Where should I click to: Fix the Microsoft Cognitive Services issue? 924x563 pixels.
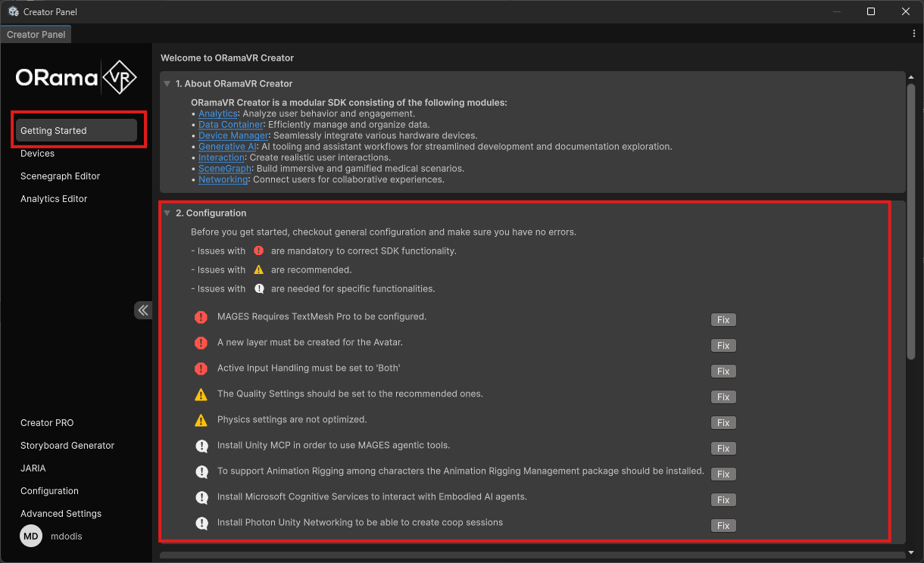click(x=723, y=500)
